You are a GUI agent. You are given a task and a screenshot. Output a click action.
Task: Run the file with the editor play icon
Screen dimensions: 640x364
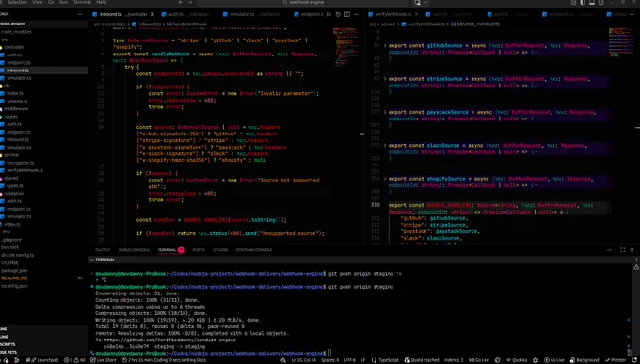point(328,14)
